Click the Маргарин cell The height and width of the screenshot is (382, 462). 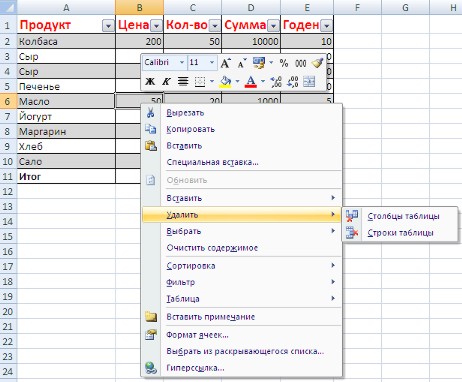(x=66, y=131)
